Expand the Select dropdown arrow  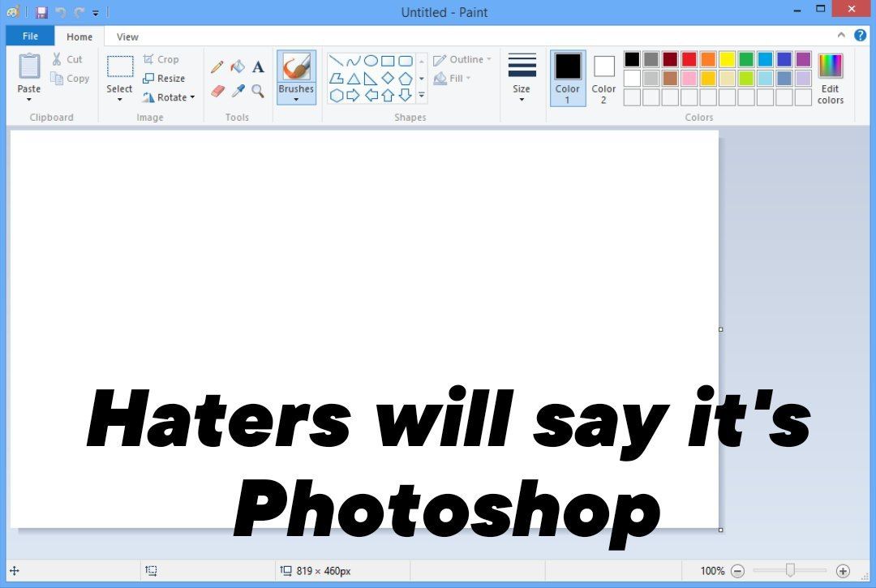coord(119,100)
